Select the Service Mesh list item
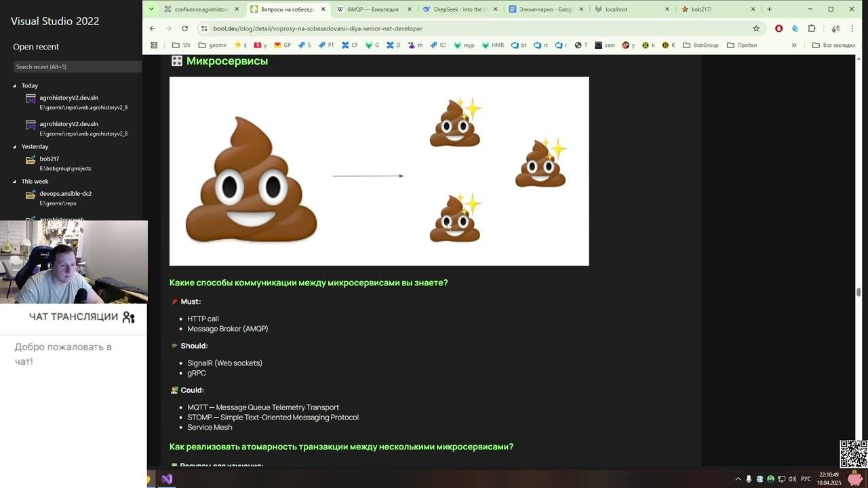This screenshot has height=488, width=868. click(210, 428)
